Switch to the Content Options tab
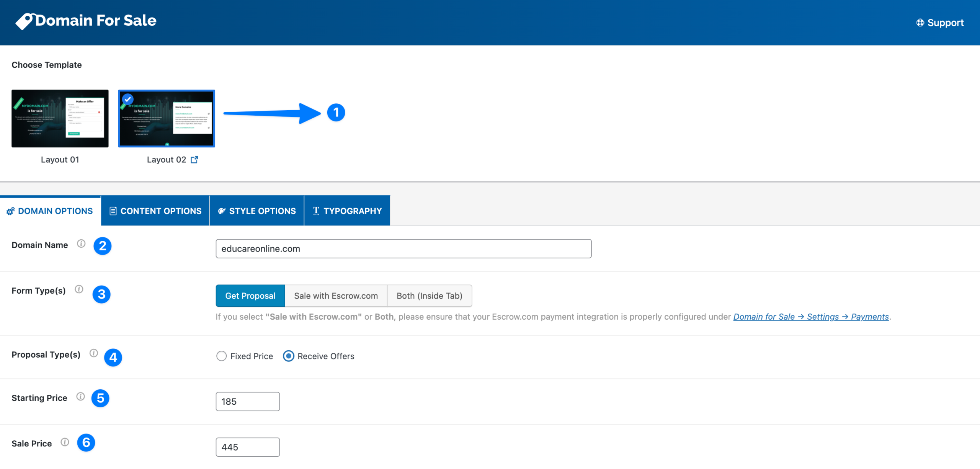Viewport: 980px width, 469px height. (x=155, y=211)
